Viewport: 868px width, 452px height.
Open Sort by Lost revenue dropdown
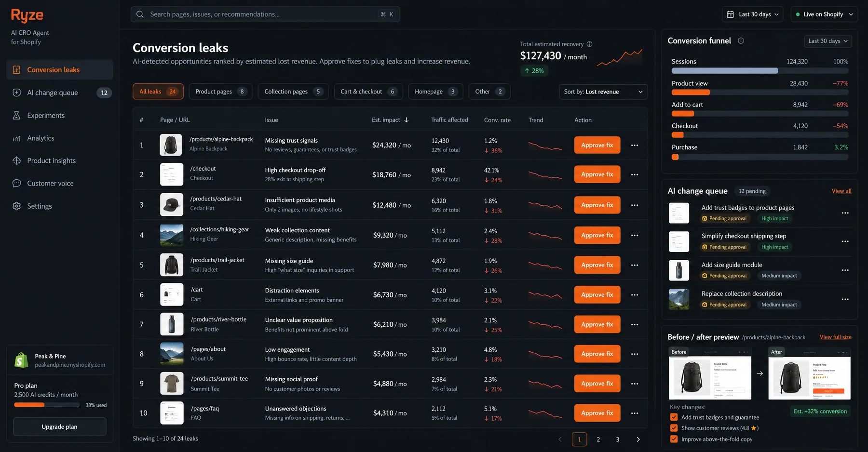603,92
